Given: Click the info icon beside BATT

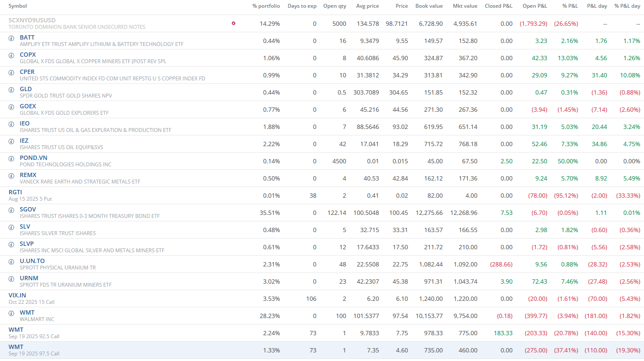Looking at the screenshot, I should coord(12,38).
